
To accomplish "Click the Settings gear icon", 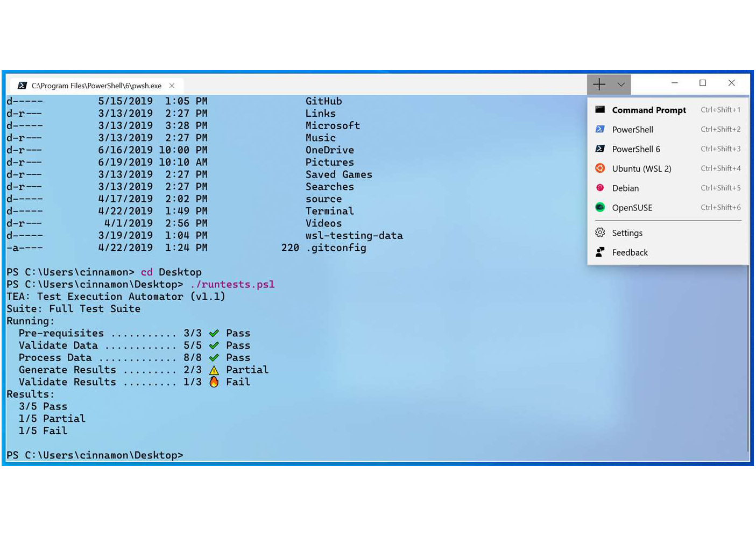I will click(x=600, y=232).
